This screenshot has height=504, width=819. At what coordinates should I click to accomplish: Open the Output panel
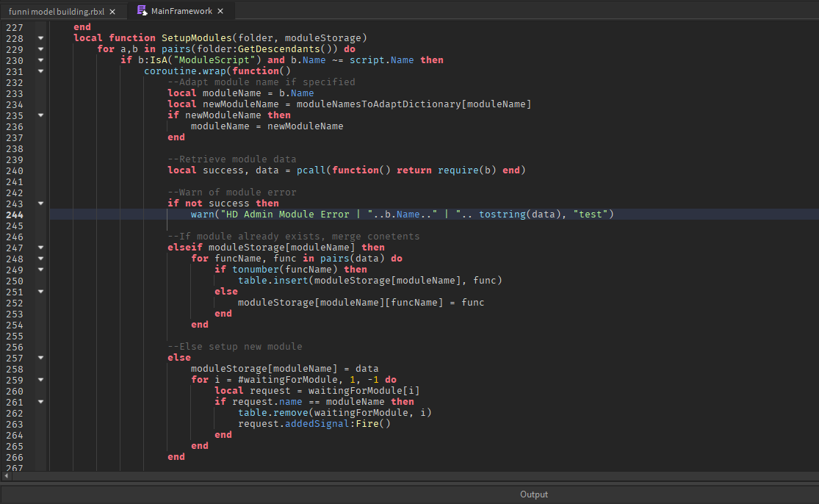533,494
